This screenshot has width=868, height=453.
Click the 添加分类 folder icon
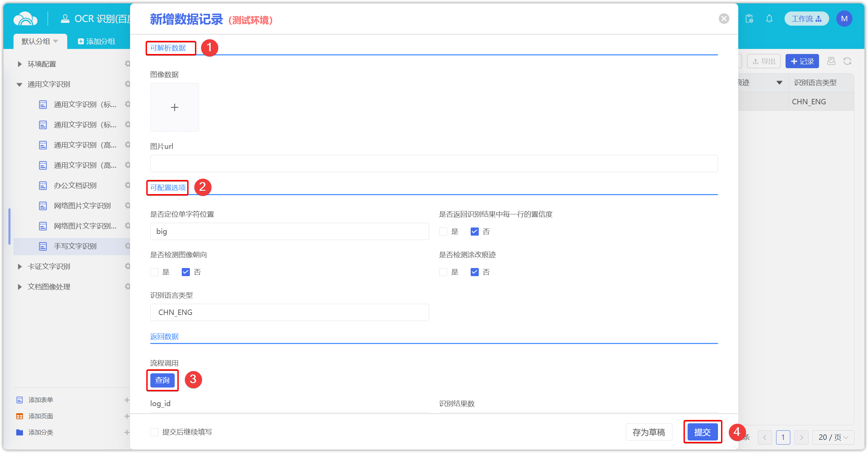20,432
